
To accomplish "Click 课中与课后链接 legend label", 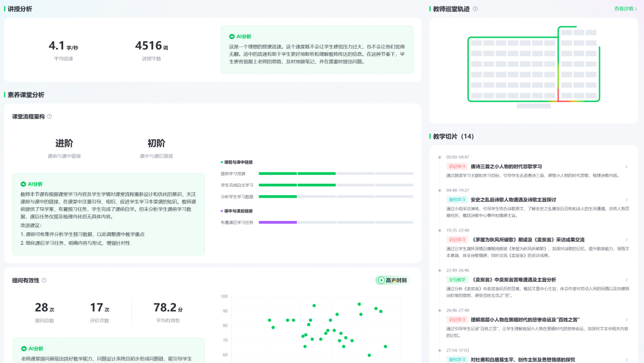I will (x=238, y=211).
